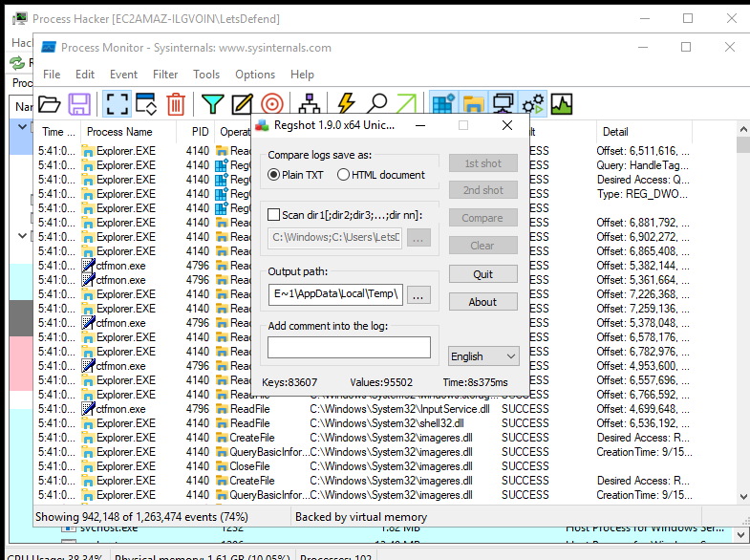Image resolution: width=750 pixels, height=560 pixels.
Task: Click the Process Hacker title bar icon
Action: pyautogui.click(x=20, y=19)
